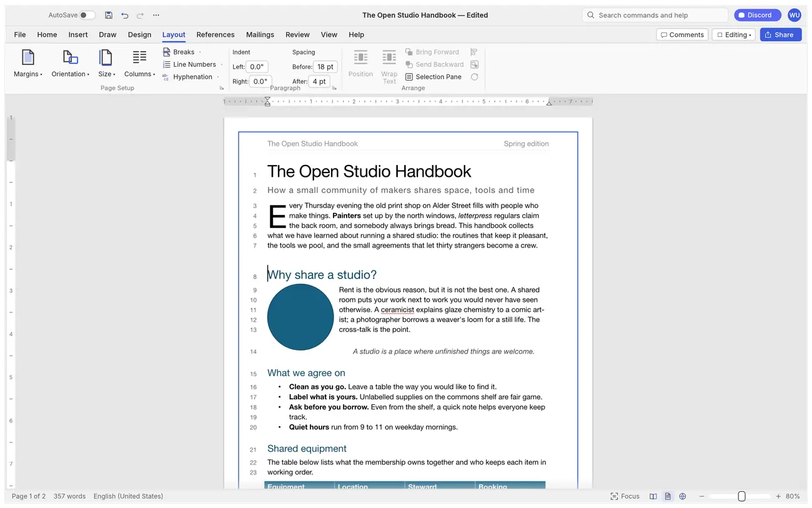This screenshot has height=508, width=812.
Task: Expand the Hyphenation menu
Action: 191,77
